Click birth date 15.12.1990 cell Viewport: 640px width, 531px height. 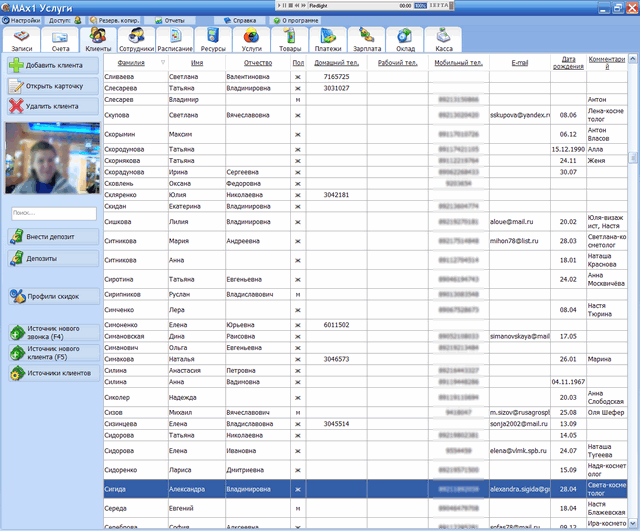point(568,149)
